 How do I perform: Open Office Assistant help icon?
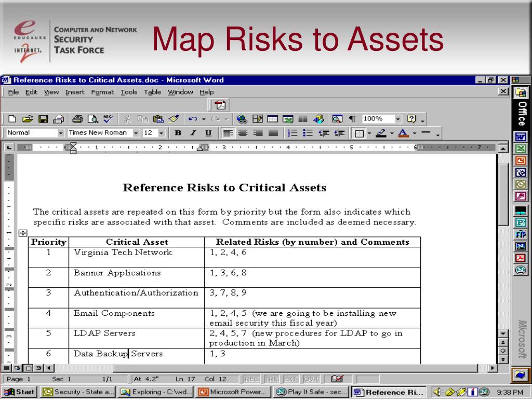click(x=411, y=119)
